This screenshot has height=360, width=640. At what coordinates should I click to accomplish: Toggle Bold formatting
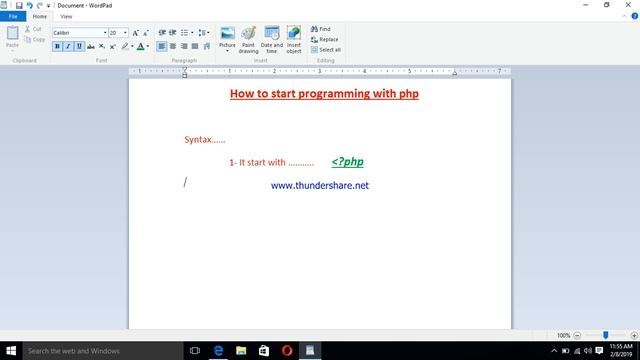coord(57,46)
